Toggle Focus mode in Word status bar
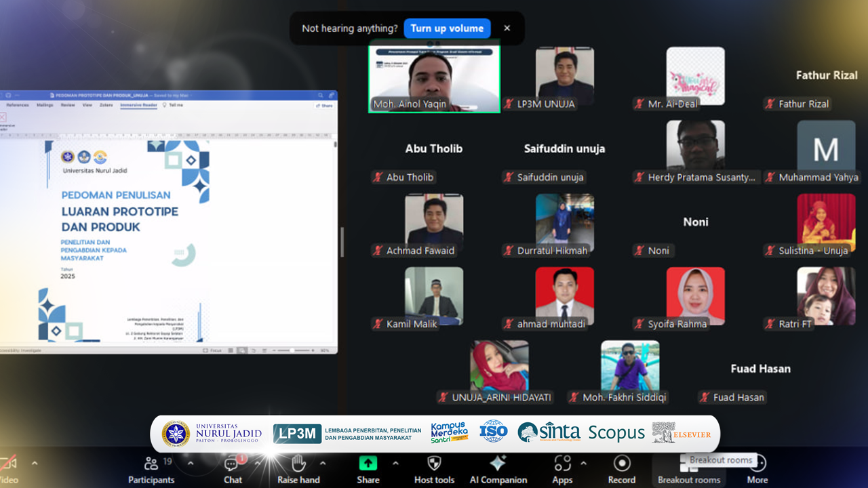The width and height of the screenshot is (868, 488). point(213,350)
